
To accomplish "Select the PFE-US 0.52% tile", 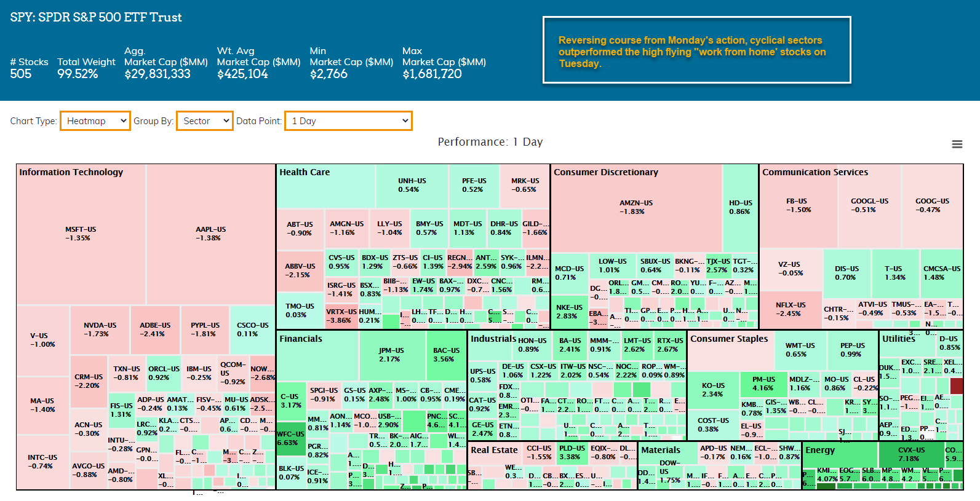I will tap(474, 186).
